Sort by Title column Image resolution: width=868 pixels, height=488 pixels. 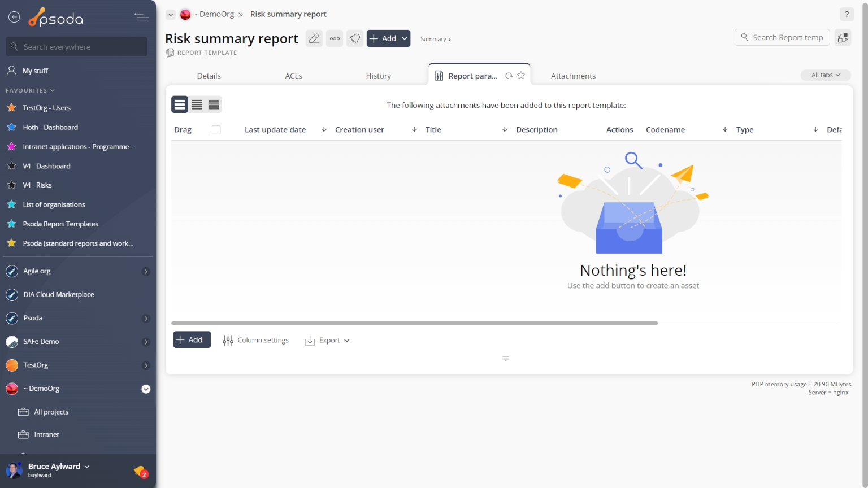[x=505, y=129]
